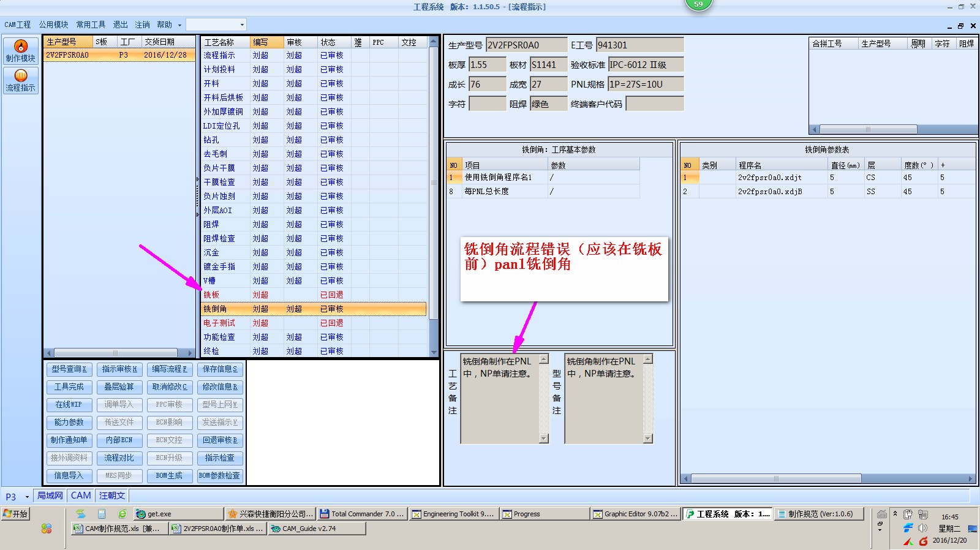
Task: Click 指示检查 button
Action: 220,458
